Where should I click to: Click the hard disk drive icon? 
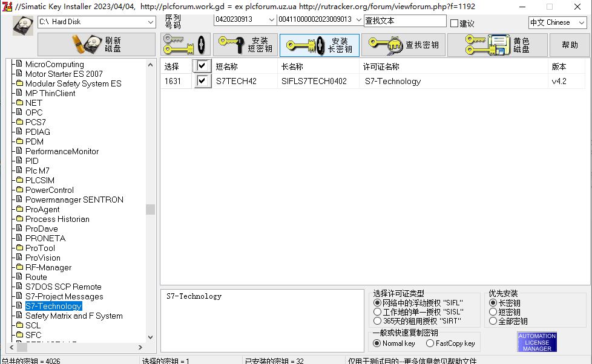point(22,25)
